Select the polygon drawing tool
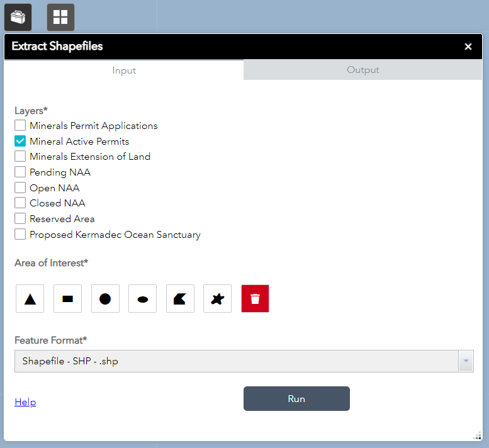 [180, 299]
